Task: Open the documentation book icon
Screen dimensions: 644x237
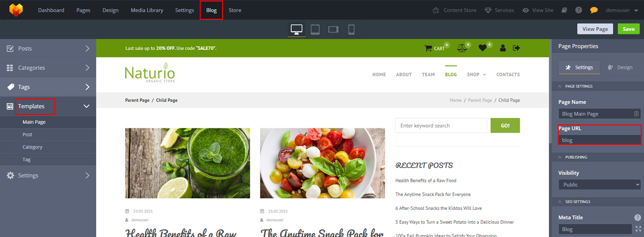Action: tap(564, 10)
